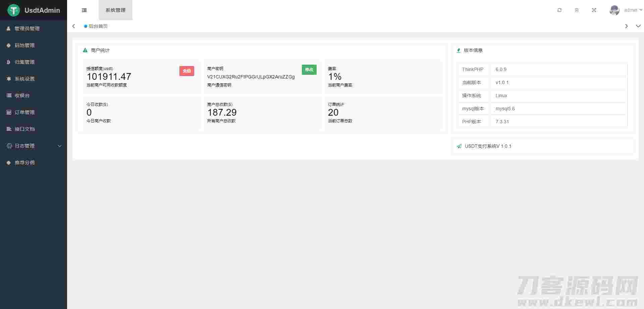Click the merchant total value 187.29

pos(222,113)
